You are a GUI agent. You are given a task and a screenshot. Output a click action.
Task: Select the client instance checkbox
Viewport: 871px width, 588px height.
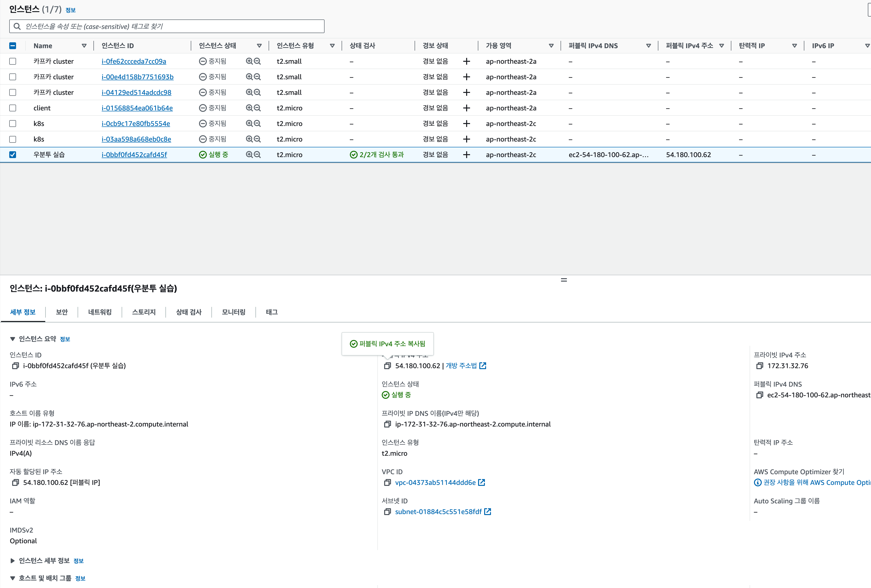(x=13, y=108)
